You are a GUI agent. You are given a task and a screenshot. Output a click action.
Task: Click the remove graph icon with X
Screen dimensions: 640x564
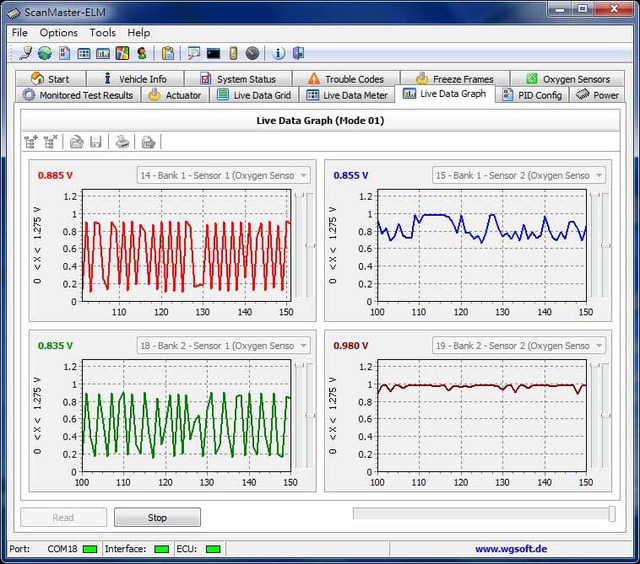point(51,142)
